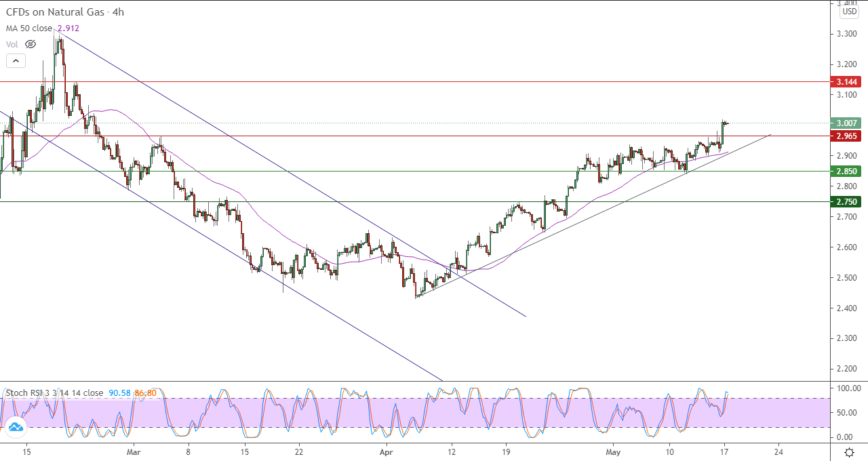Select the green 2.850 price label
Viewport: 868px width, 461px height.
pyautogui.click(x=847, y=171)
